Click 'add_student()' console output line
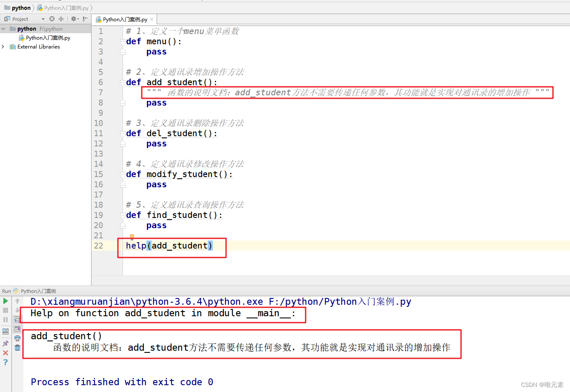 [66, 336]
